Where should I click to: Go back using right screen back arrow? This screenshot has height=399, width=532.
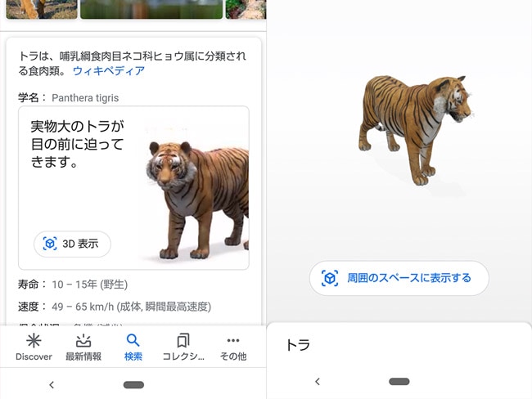(318, 381)
